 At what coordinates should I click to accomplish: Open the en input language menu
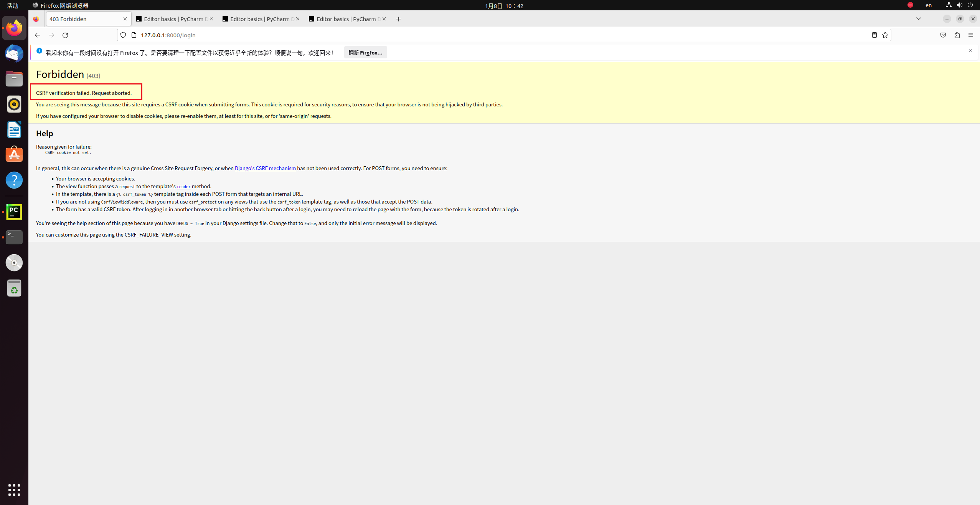(928, 5)
